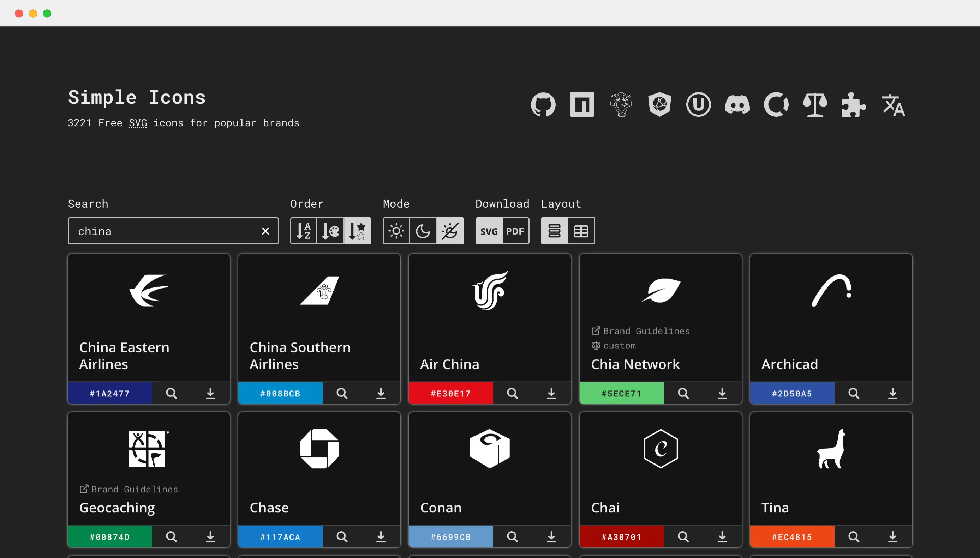Viewport: 980px width, 558px height.
Task: Download Conan icon
Action: tap(551, 536)
